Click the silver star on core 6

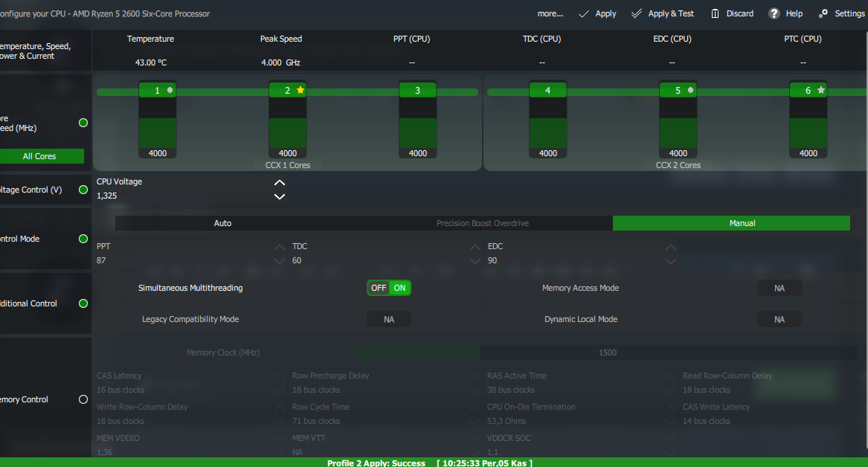pos(821,90)
